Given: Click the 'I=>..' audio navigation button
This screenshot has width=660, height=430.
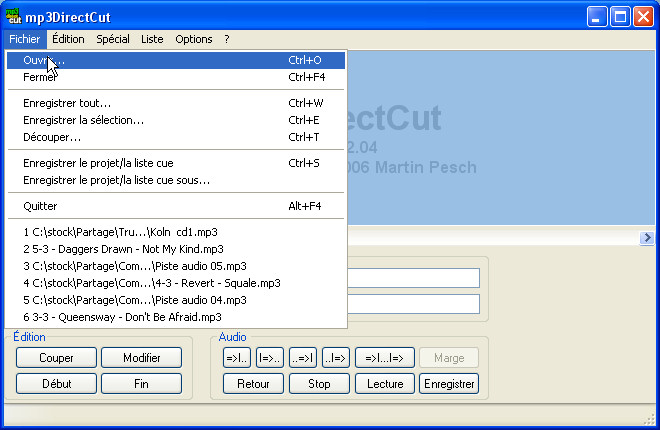Looking at the screenshot, I should click(269, 358).
